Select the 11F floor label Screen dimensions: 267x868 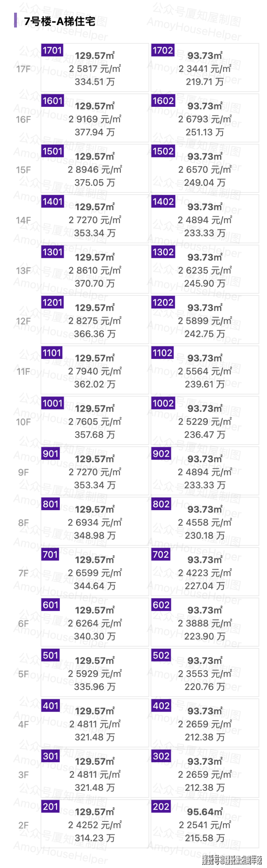click(23, 372)
